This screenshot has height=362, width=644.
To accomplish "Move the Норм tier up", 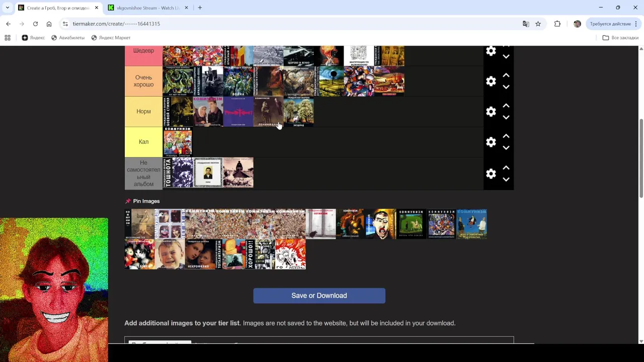I will [506, 106].
